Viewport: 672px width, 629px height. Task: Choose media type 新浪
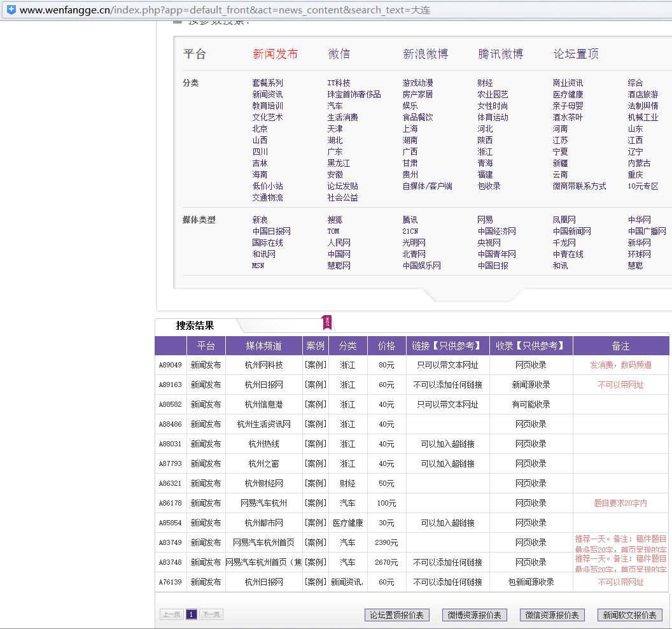pos(260,220)
